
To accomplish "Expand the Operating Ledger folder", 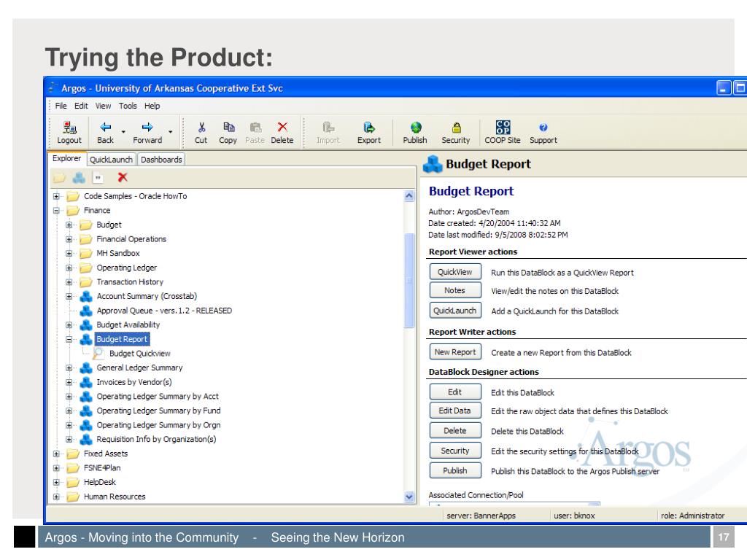I will (69, 268).
